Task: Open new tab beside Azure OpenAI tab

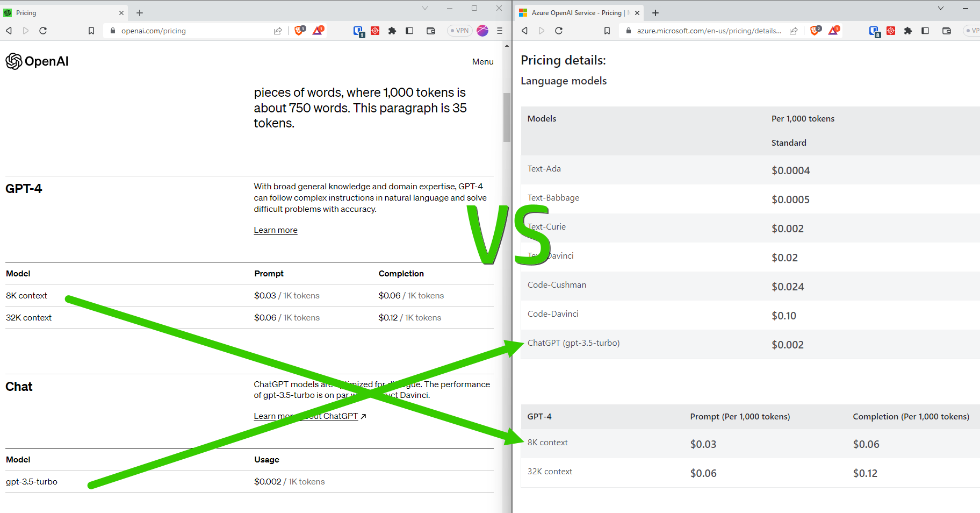Action: tap(655, 13)
